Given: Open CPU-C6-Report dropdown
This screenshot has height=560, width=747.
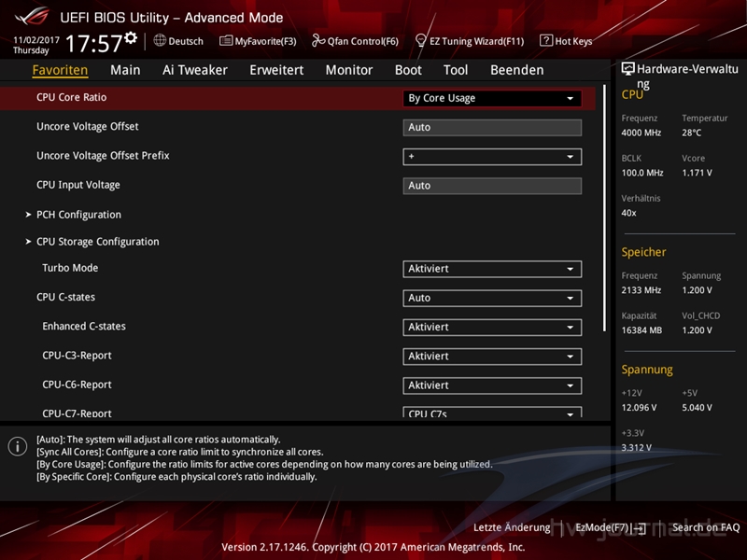Looking at the screenshot, I should (492, 385).
